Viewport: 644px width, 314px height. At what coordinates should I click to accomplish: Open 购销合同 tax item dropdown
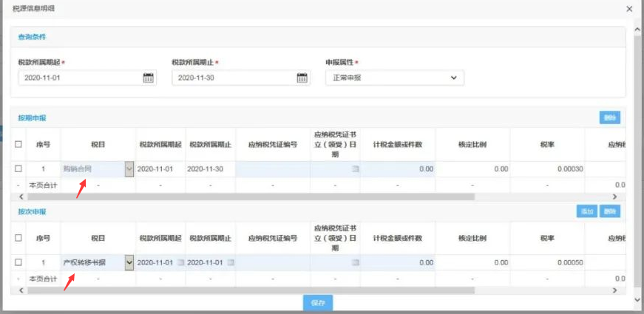[129, 169]
